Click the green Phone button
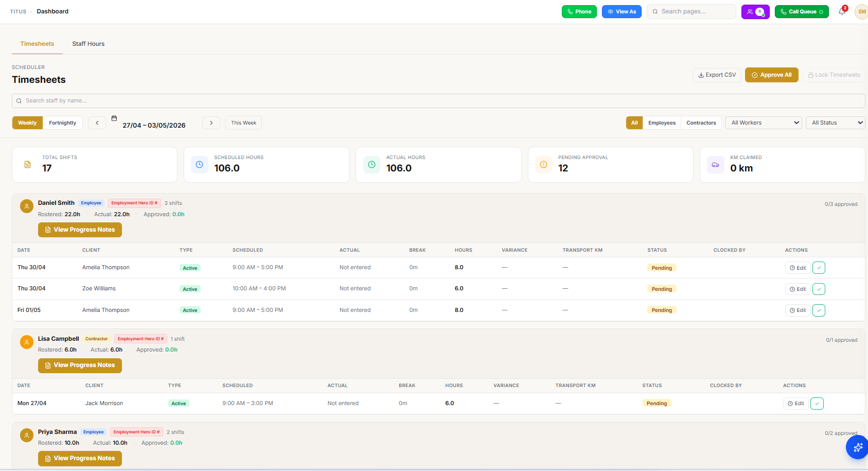This screenshot has height=471, width=868. click(x=579, y=11)
